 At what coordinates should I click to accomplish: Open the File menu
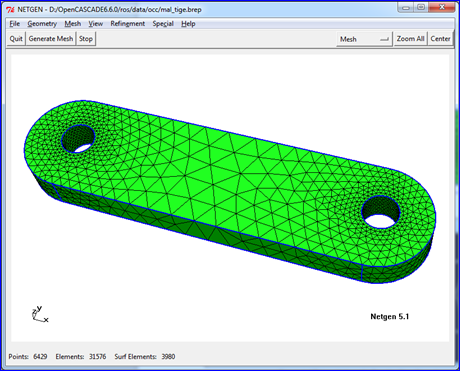15,24
